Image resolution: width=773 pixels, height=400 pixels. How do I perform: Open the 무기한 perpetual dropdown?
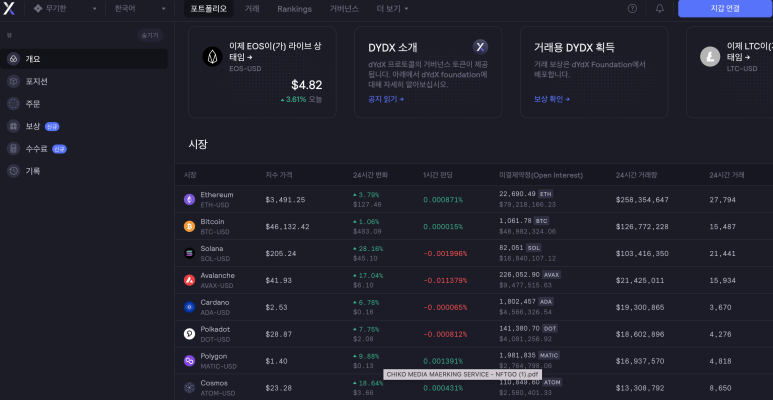66,8
